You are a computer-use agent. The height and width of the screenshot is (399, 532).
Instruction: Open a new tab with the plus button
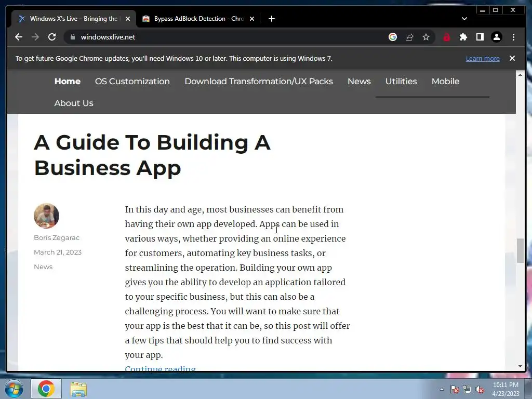pyautogui.click(x=271, y=19)
